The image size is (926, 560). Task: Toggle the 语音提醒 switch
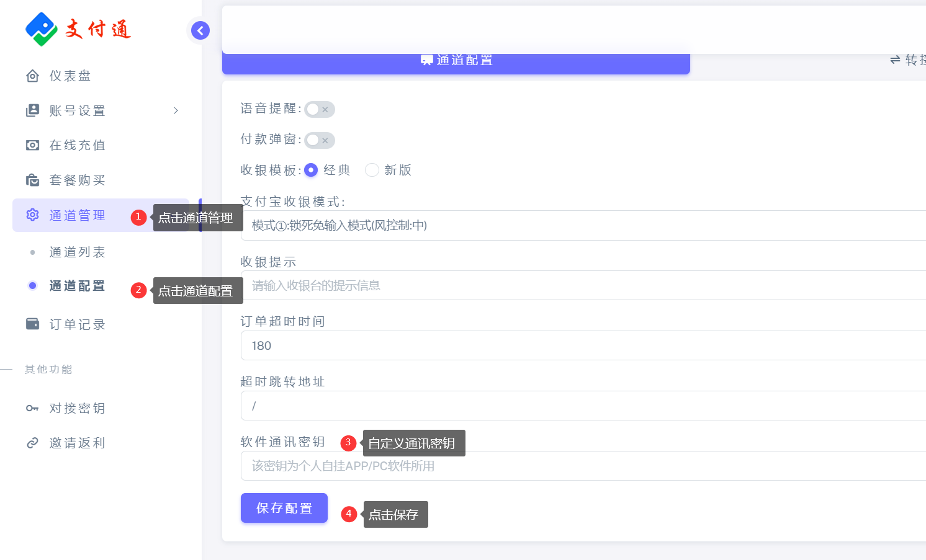319,109
